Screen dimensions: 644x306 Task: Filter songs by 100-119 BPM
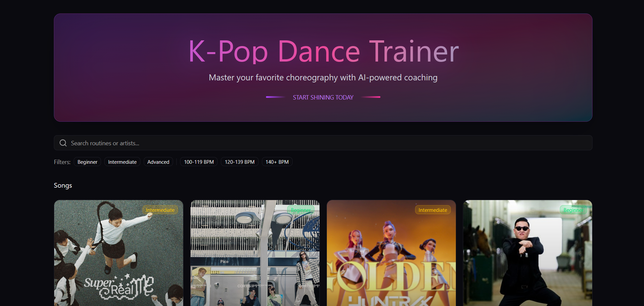[x=199, y=162]
